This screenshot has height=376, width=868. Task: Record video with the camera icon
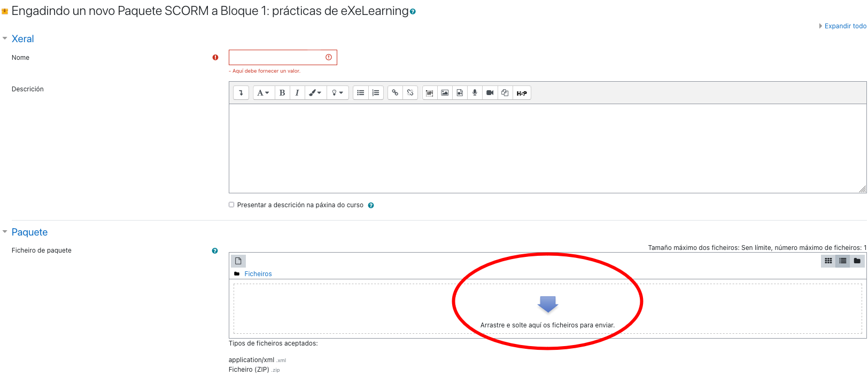click(x=490, y=93)
